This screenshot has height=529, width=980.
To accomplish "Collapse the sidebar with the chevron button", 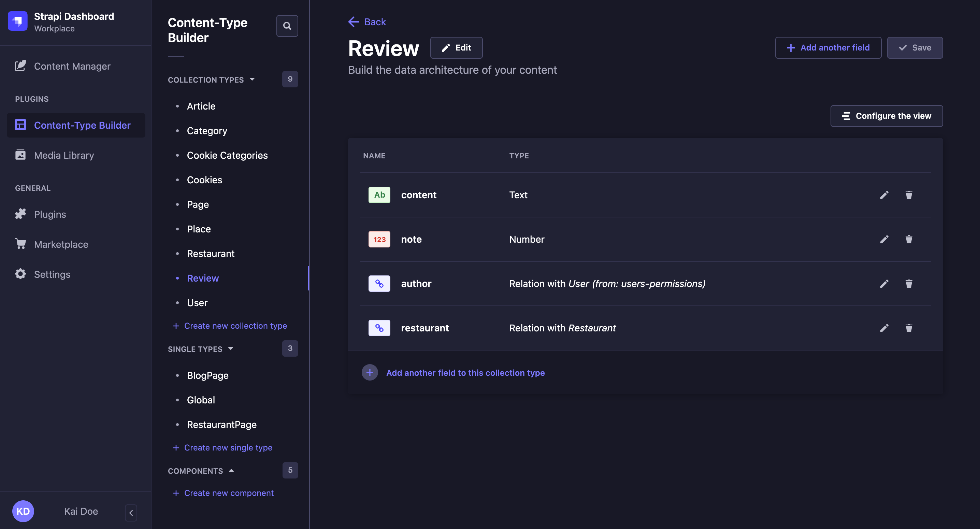I will click(131, 513).
